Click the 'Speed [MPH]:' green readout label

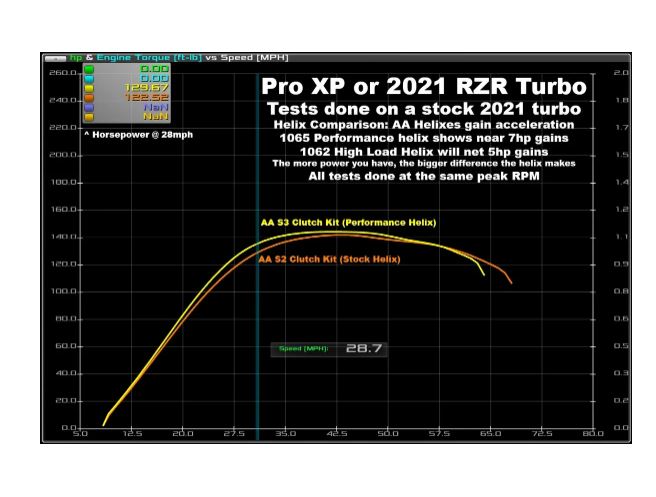point(305,349)
